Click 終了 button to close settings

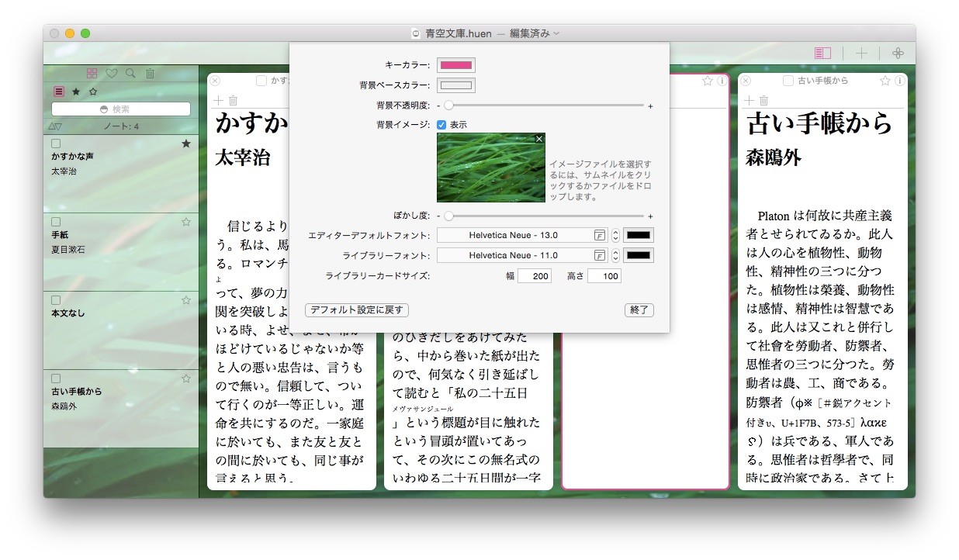tap(639, 310)
